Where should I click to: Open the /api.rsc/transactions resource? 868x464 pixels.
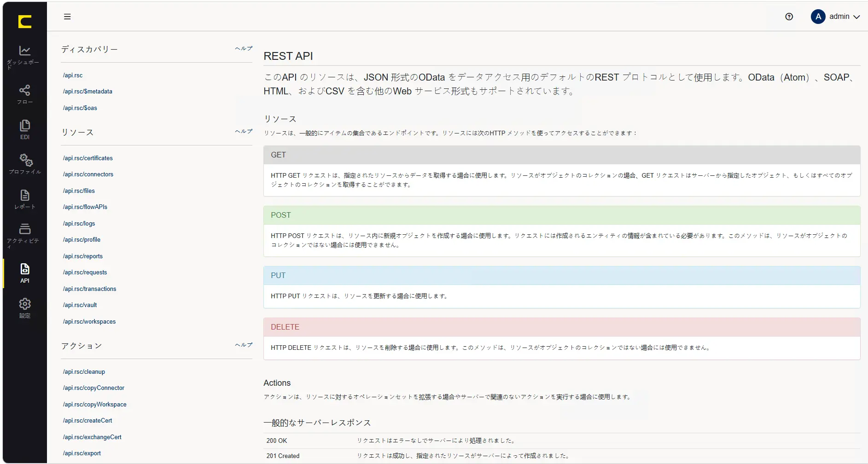90,289
